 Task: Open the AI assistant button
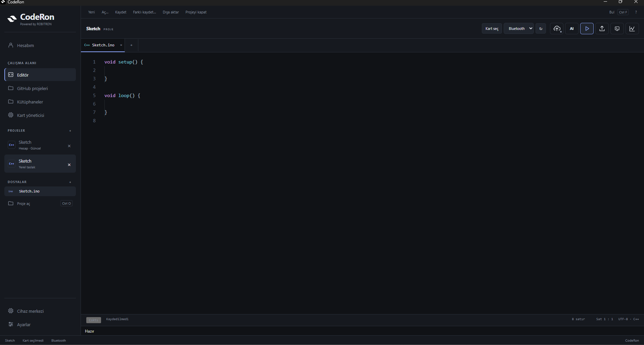tap(571, 29)
